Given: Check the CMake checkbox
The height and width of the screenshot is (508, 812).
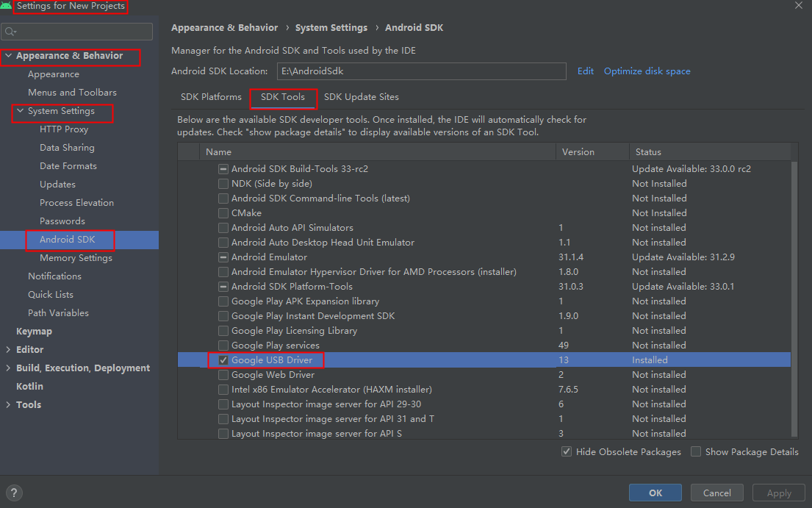Looking at the screenshot, I should pyautogui.click(x=223, y=213).
